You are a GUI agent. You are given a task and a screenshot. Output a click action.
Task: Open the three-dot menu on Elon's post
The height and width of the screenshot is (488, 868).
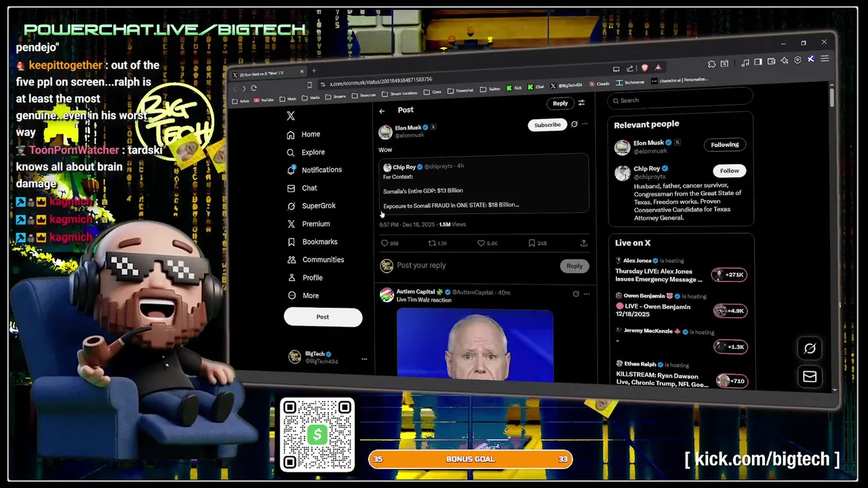click(x=585, y=125)
